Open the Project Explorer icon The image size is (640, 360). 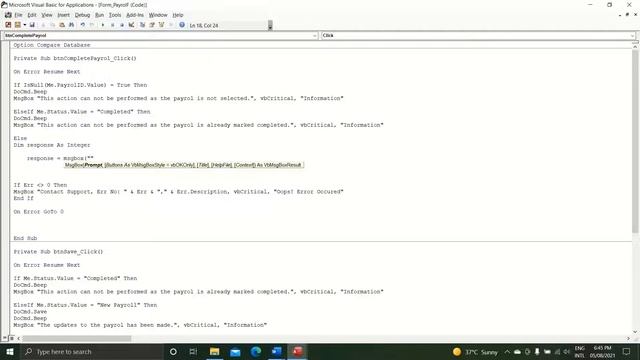(x=142, y=25)
